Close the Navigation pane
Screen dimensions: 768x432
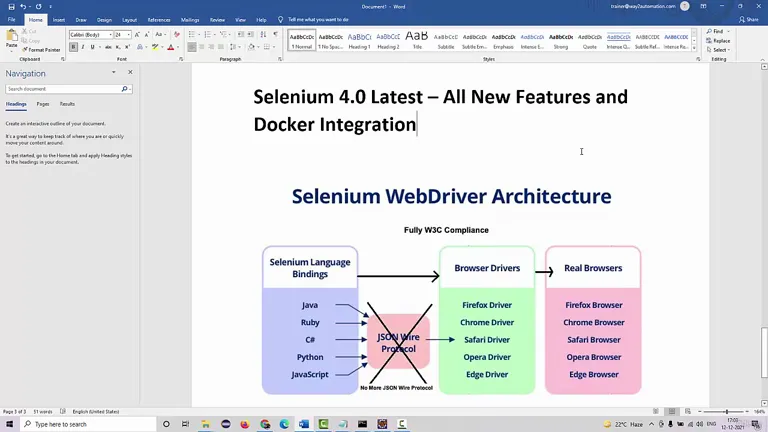[130, 72]
